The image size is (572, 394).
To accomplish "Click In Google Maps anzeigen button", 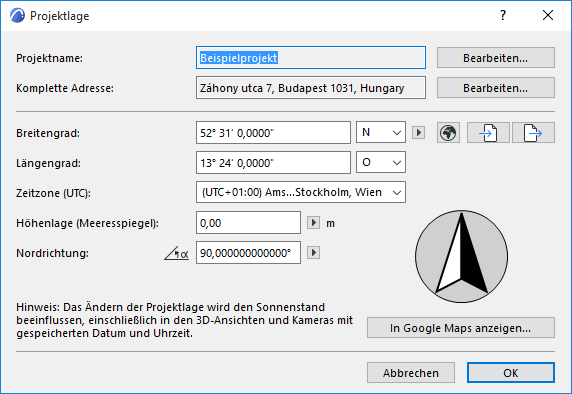I will pyautogui.click(x=461, y=328).
